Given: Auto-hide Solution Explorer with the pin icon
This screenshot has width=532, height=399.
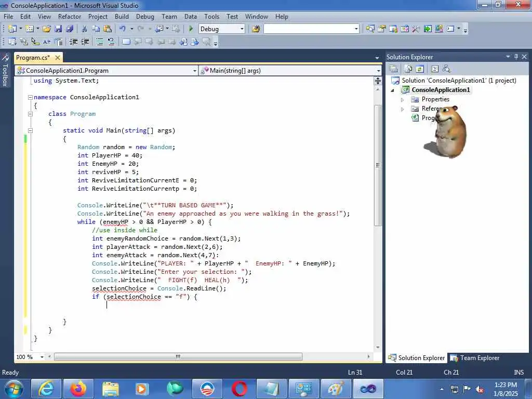Looking at the screenshot, I should pos(516,57).
